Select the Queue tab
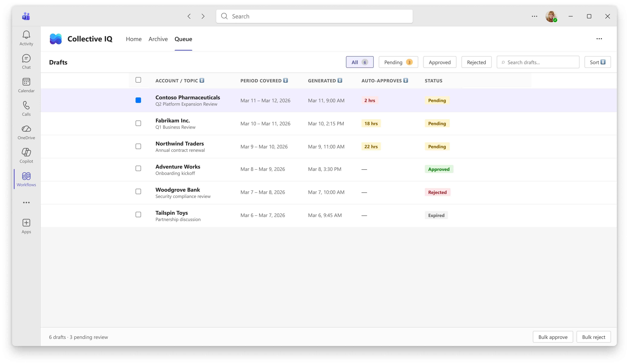Image resolution: width=629 pixels, height=364 pixels. click(183, 39)
